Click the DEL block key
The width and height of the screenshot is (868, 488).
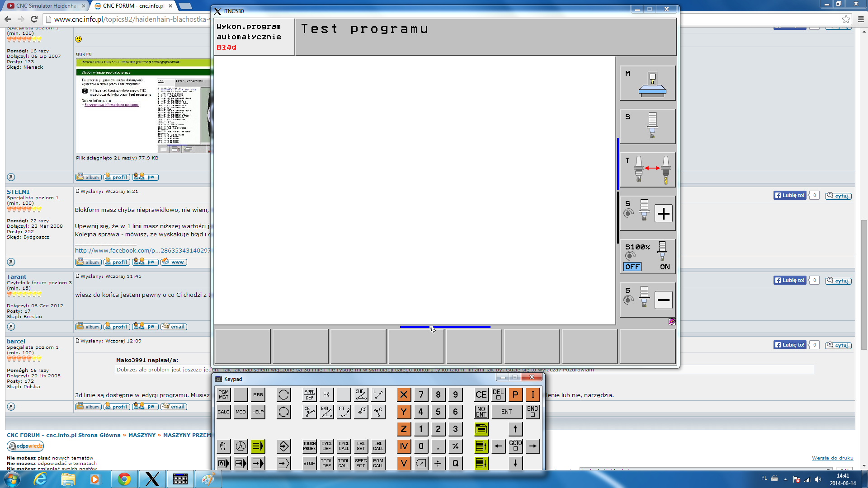498,394
